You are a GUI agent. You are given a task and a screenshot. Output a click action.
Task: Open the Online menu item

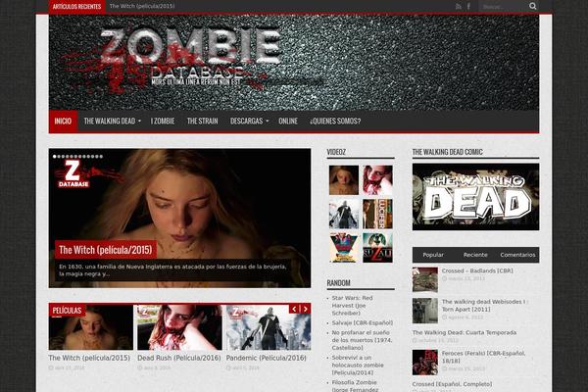click(288, 121)
